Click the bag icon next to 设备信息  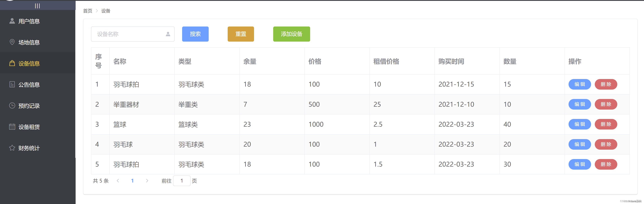12,63
